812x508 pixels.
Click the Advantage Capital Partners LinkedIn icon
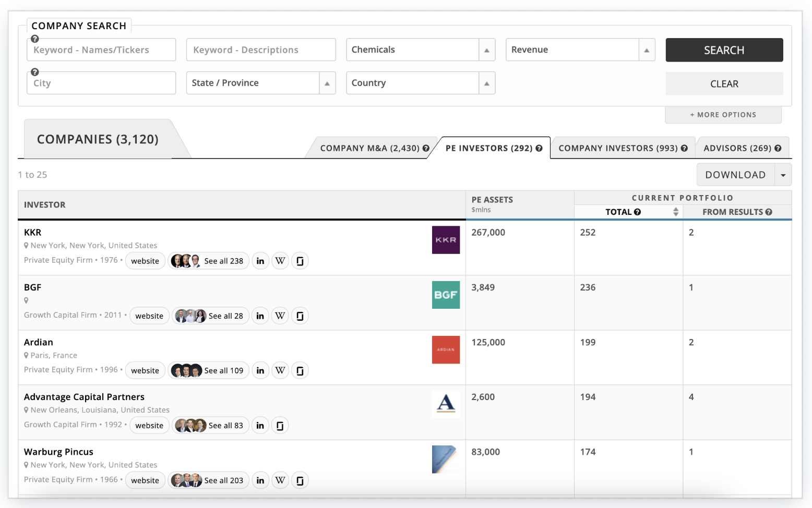coord(260,426)
